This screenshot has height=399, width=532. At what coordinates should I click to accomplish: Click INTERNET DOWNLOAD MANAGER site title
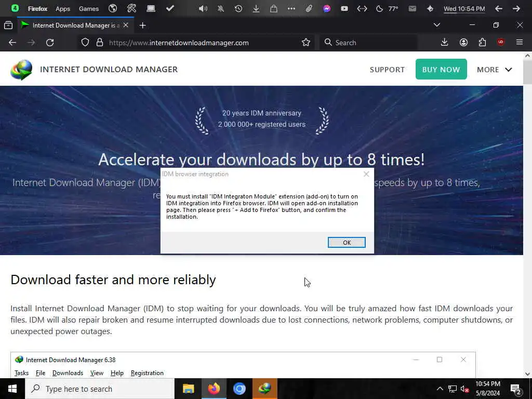tap(109, 69)
